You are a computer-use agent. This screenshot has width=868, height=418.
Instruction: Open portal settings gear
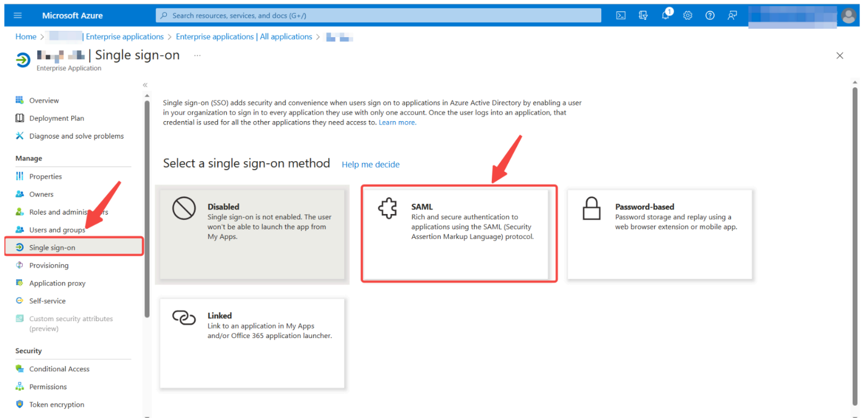(688, 16)
